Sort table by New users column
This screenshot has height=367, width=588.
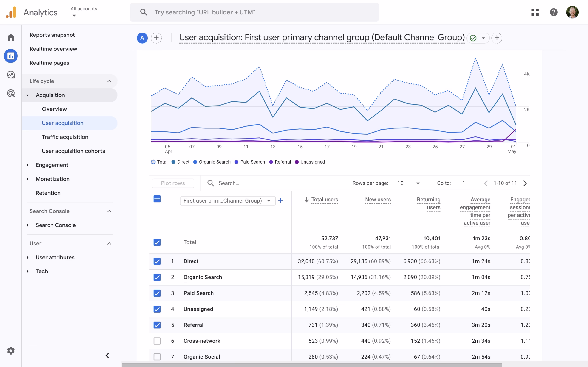(x=378, y=200)
